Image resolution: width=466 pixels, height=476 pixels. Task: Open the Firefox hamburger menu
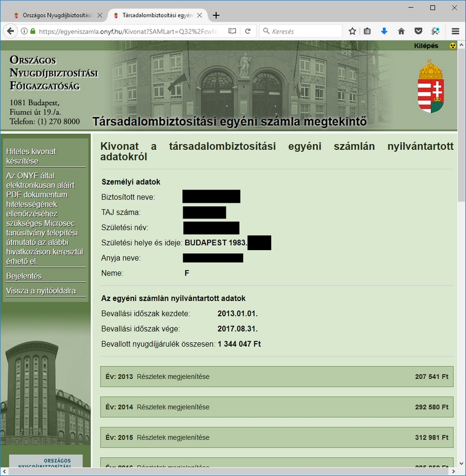coord(455,31)
